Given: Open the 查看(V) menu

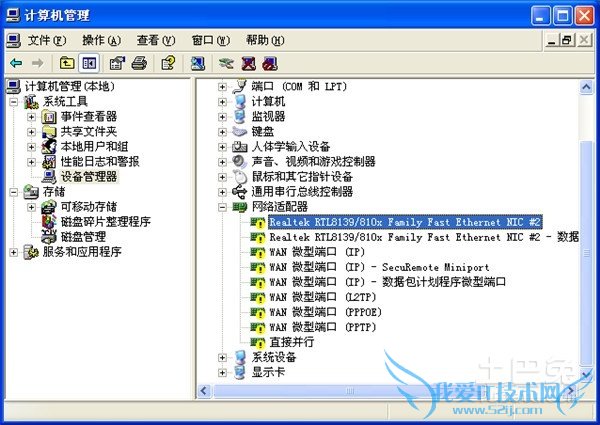Looking at the screenshot, I should [156, 40].
